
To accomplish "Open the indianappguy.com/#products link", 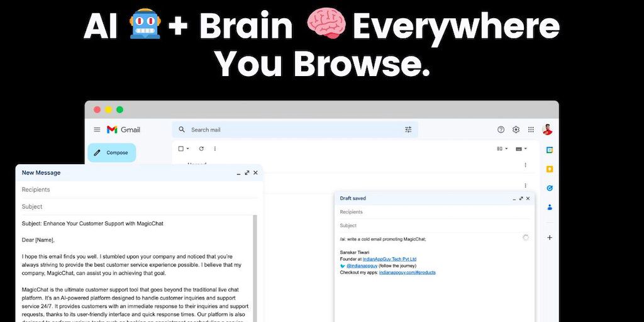I will click(x=408, y=272).
